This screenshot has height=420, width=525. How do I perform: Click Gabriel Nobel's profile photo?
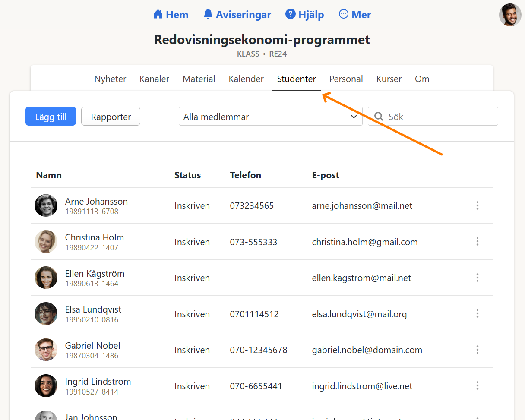(x=46, y=350)
